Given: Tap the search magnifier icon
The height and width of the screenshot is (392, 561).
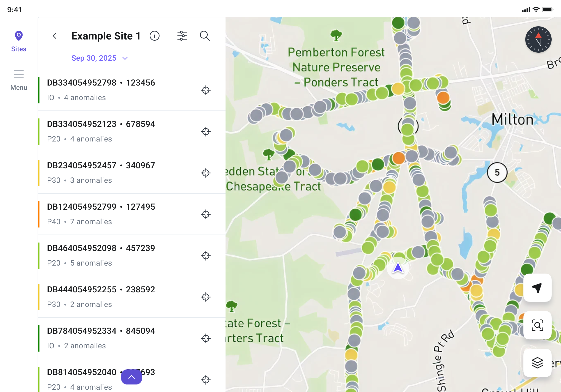Looking at the screenshot, I should pos(205,36).
